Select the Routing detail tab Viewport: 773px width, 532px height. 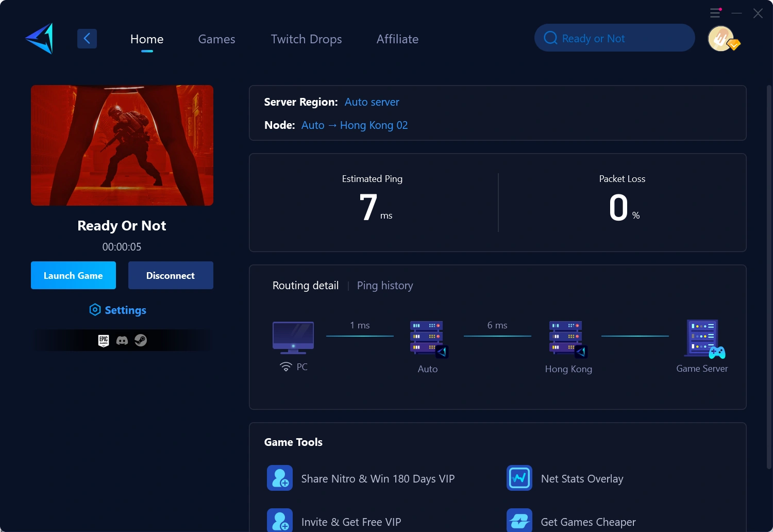point(306,286)
